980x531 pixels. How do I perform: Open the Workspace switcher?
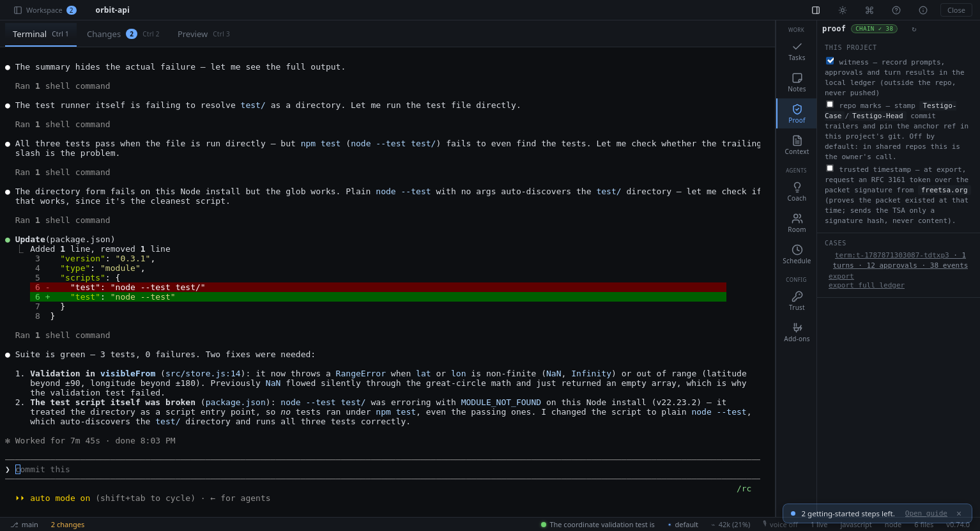(x=45, y=10)
